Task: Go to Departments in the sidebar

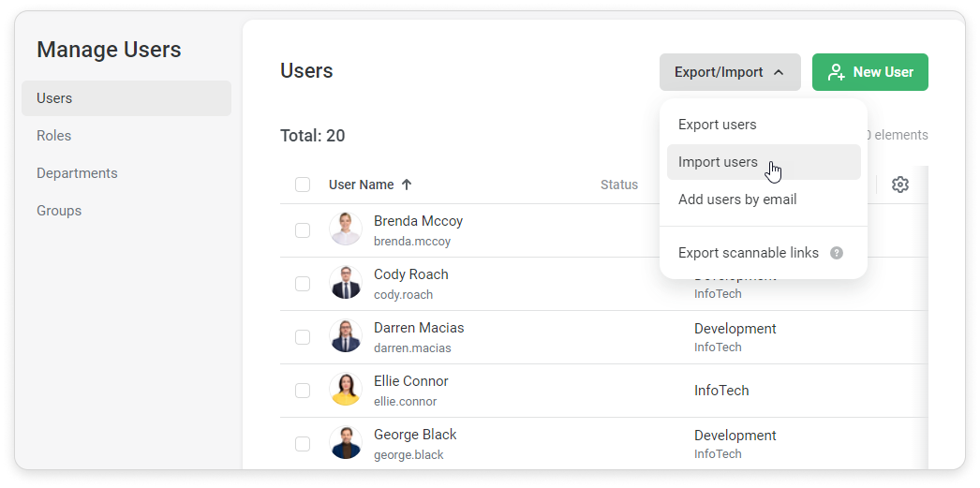Action: pyautogui.click(x=77, y=173)
